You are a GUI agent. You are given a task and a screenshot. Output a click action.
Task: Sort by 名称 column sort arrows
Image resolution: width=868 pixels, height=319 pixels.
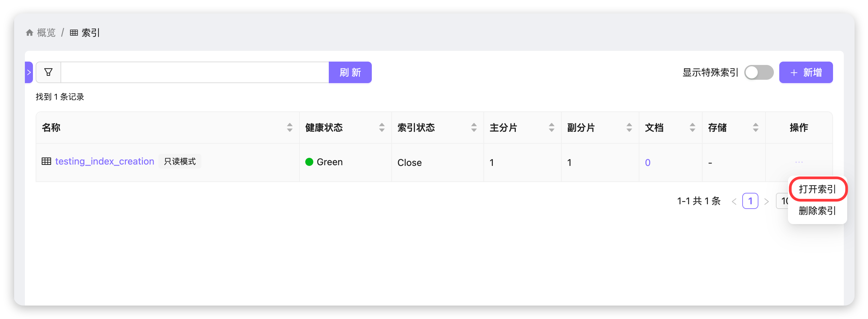(x=289, y=128)
